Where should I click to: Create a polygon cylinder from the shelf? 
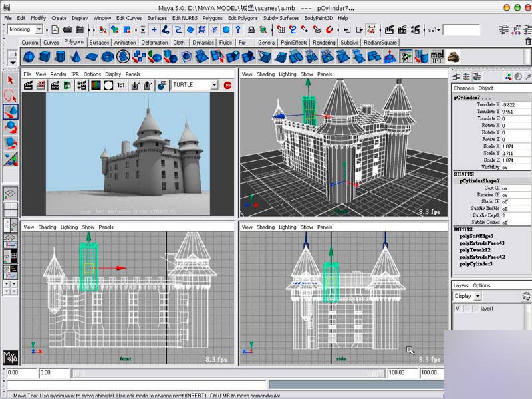point(61,57)
